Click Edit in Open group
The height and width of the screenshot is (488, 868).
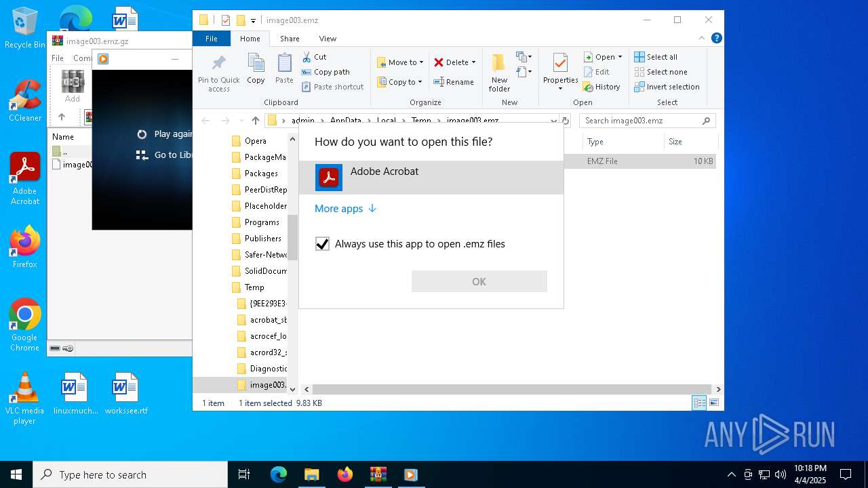595,72
